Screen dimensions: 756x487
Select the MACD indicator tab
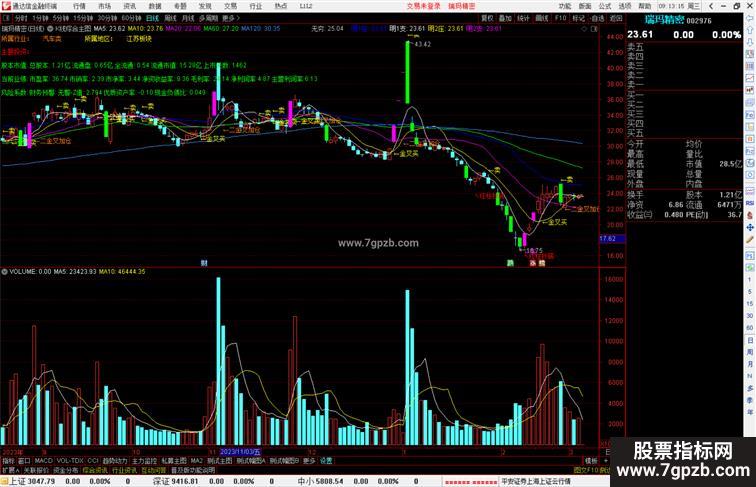pyautogui.click(x=43, y=461)
